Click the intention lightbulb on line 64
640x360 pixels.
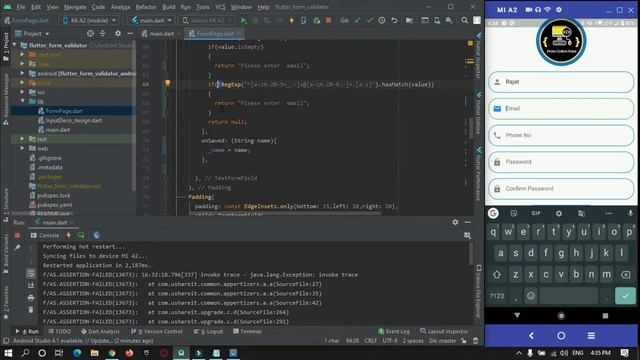click(167, 83)
